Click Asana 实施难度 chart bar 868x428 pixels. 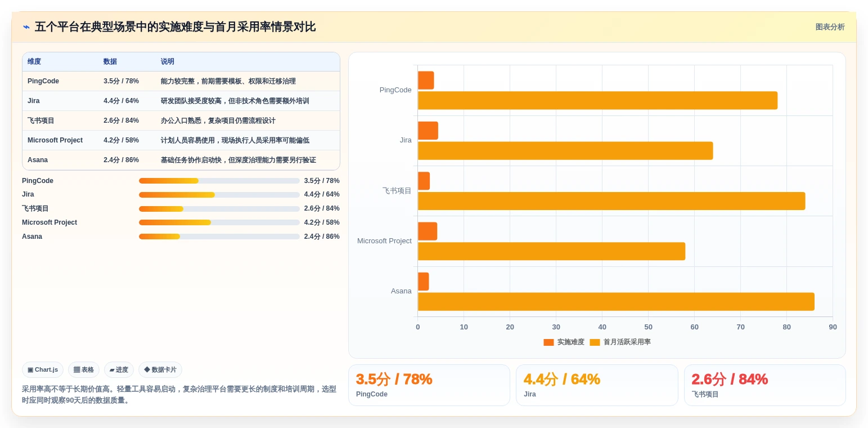point(423,282)
